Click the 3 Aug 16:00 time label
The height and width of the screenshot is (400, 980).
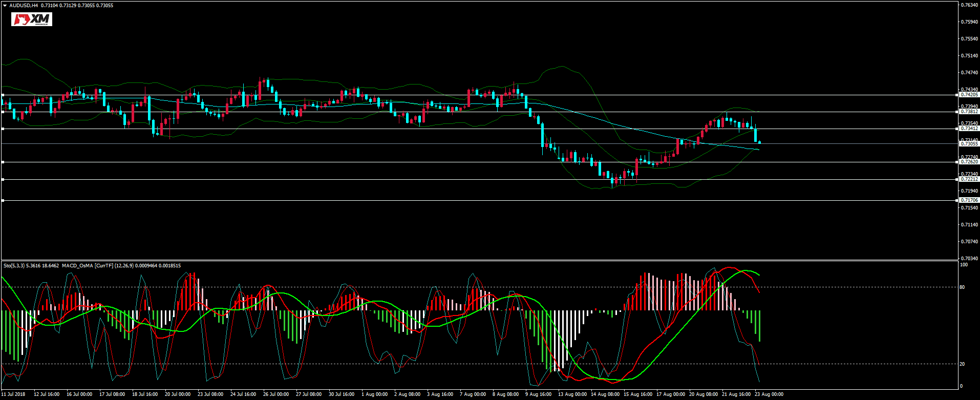[440, 394]
